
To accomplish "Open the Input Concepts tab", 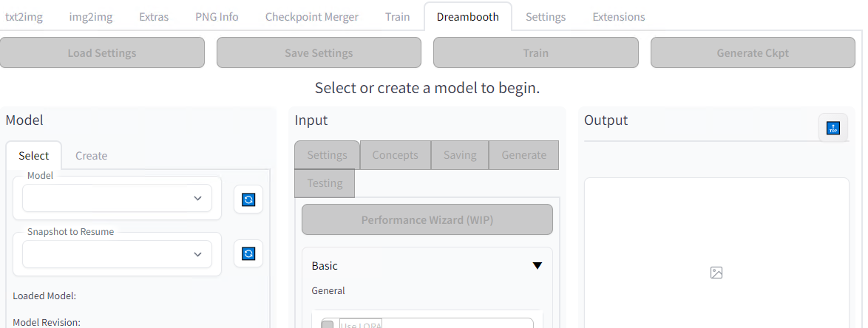I will tap(396, 155).
